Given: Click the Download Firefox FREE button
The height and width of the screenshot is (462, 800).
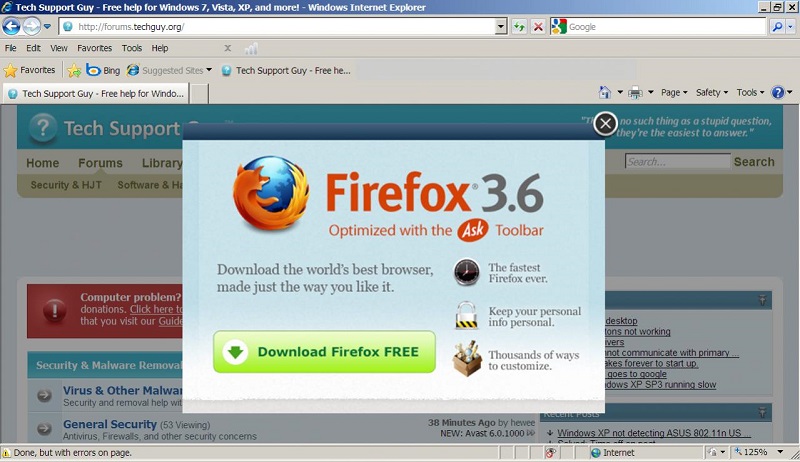Looking at the screenshot, I should coord(324,352).
